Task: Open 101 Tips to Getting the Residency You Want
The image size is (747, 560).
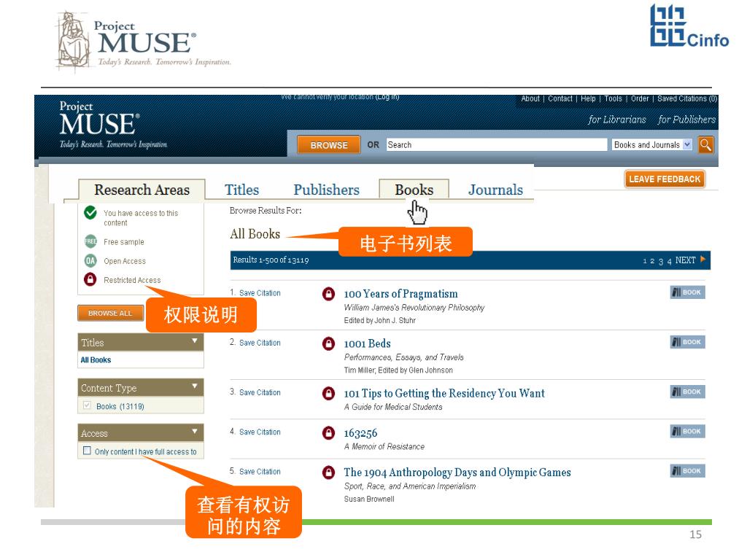Action: coord(444,393)
